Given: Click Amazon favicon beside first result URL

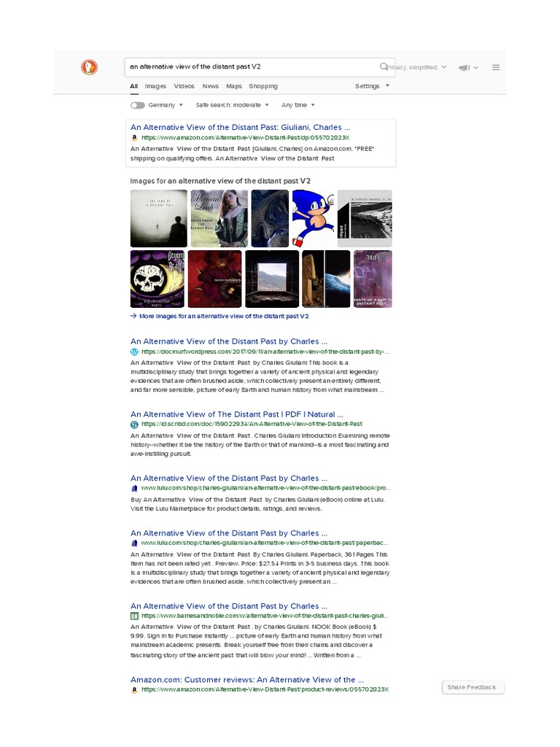Looking at the screenshot, I should coord(134,138).
